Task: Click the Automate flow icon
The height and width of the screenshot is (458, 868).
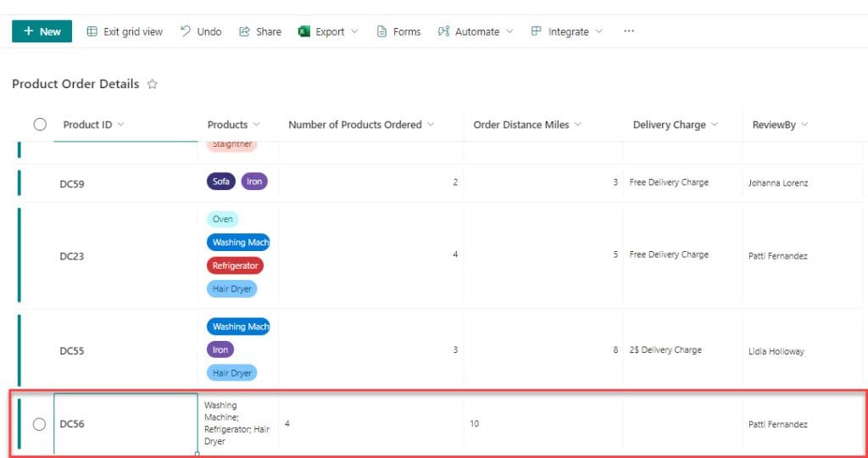Action: 443,31
